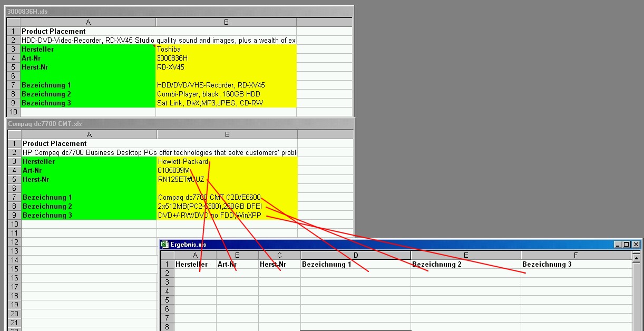Select 'Art-Nr' label in Compaq dc7700 window
Image resolution: width=644 pixels, height=331 pixels.
coord(89,171)
